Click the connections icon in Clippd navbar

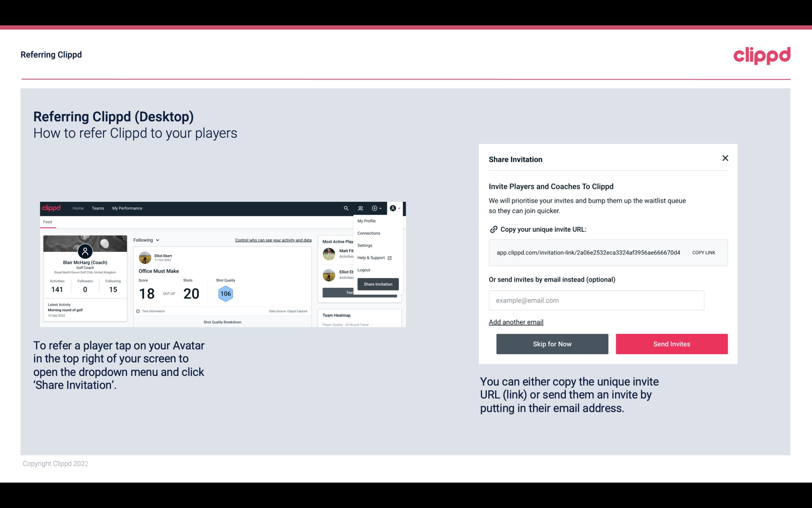pyautogui.click(x=360, y=208)
